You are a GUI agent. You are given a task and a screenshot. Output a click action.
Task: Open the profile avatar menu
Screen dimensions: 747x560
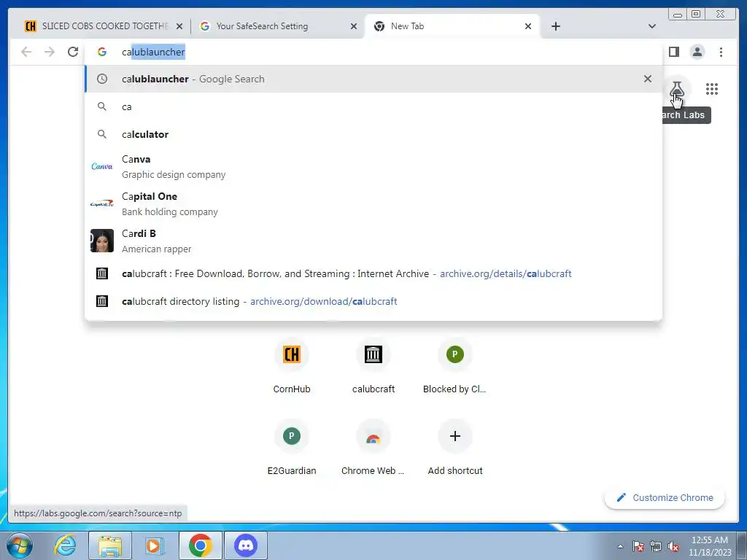(697, 52)
